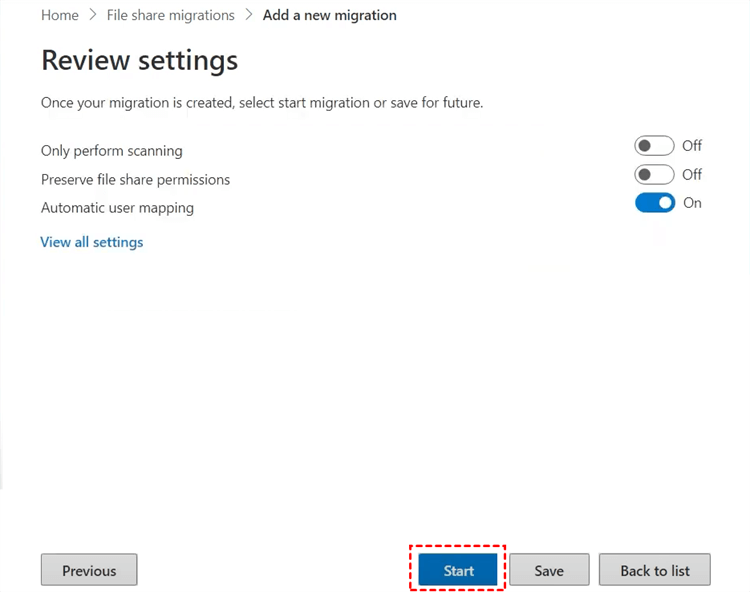Save the migration for later
Image resolution: width=750 pixels, height=592 pixels.
point(549,570)
